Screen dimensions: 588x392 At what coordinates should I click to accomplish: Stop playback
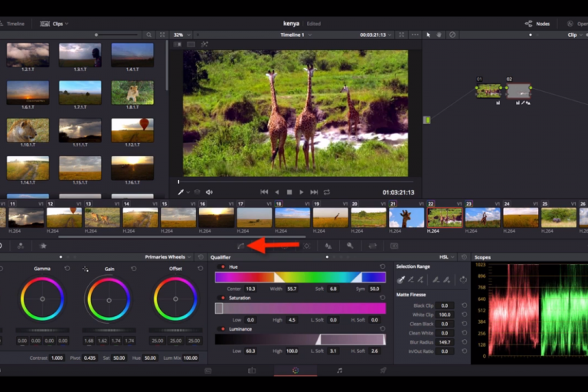(289, 192)
